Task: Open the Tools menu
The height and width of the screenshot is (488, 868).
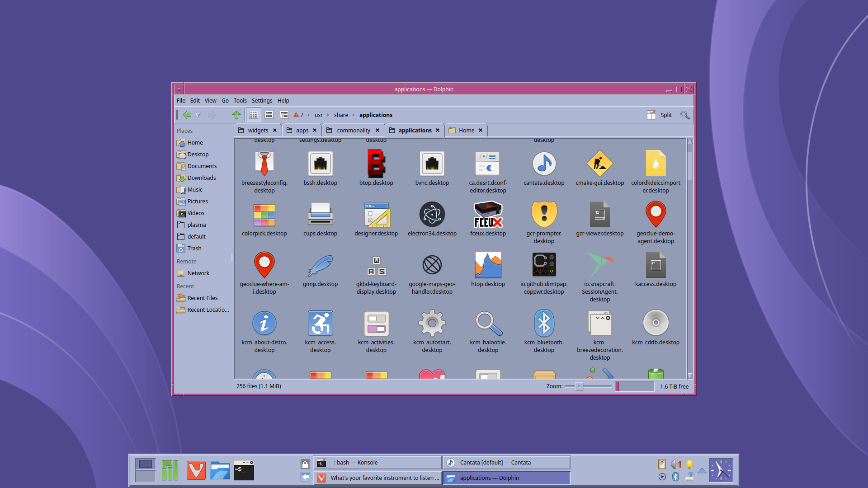Action: click(240, 100)
